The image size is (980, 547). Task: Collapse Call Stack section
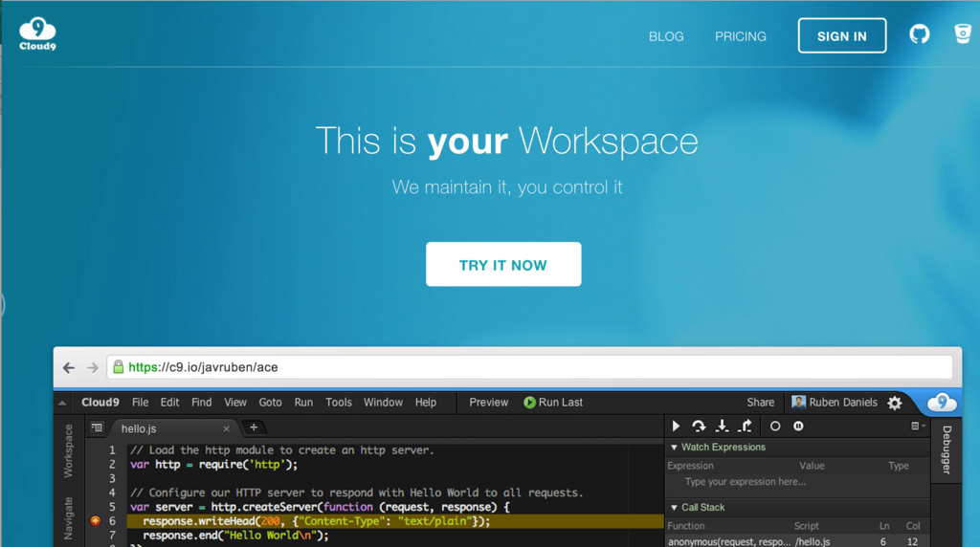pos(674,508)
